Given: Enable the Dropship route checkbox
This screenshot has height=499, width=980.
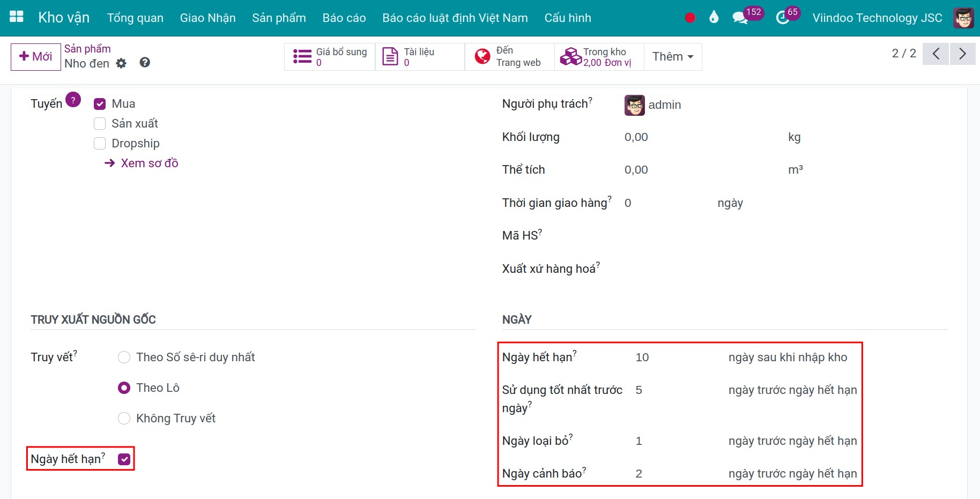Looking at the screenshot, I should click(x=100, y=144).
